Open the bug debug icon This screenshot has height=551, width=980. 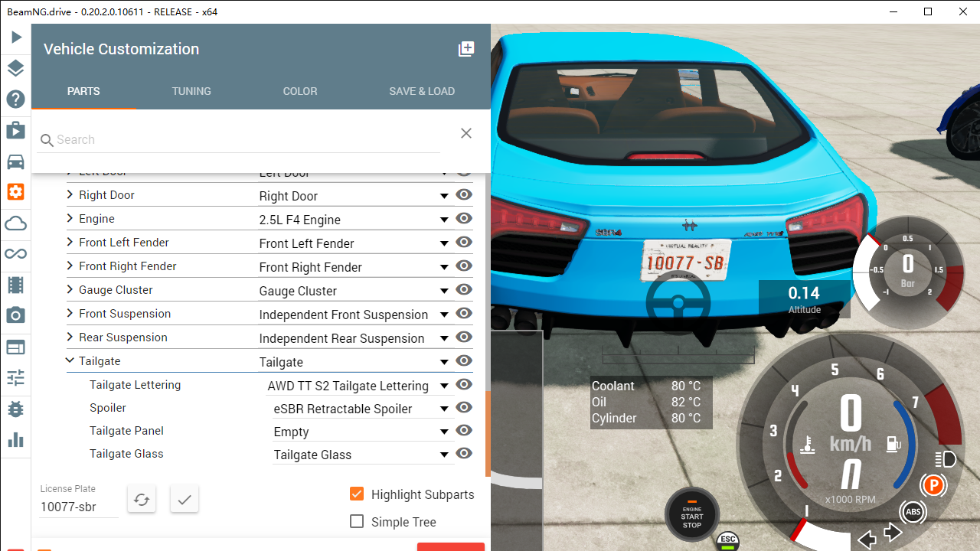[16, 409]
